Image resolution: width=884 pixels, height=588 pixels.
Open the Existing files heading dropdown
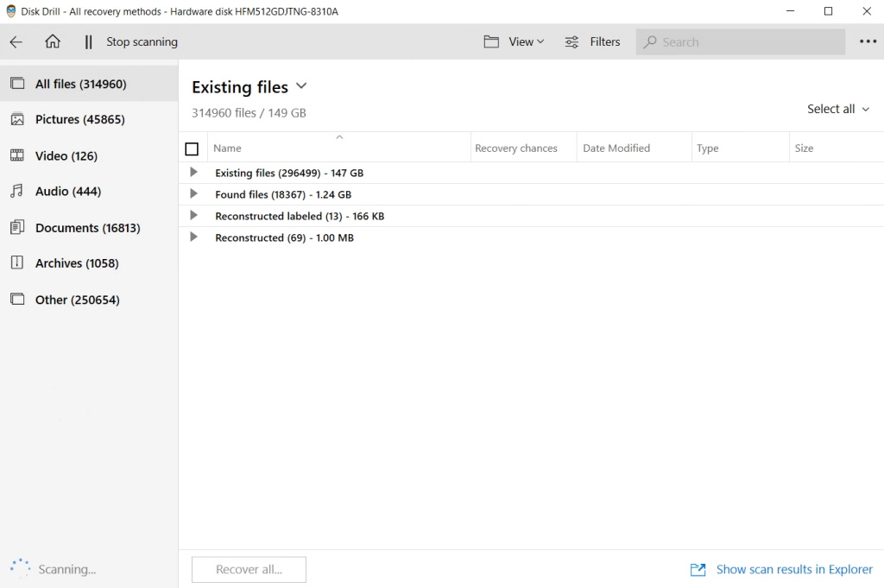click(x=301, y=86)
